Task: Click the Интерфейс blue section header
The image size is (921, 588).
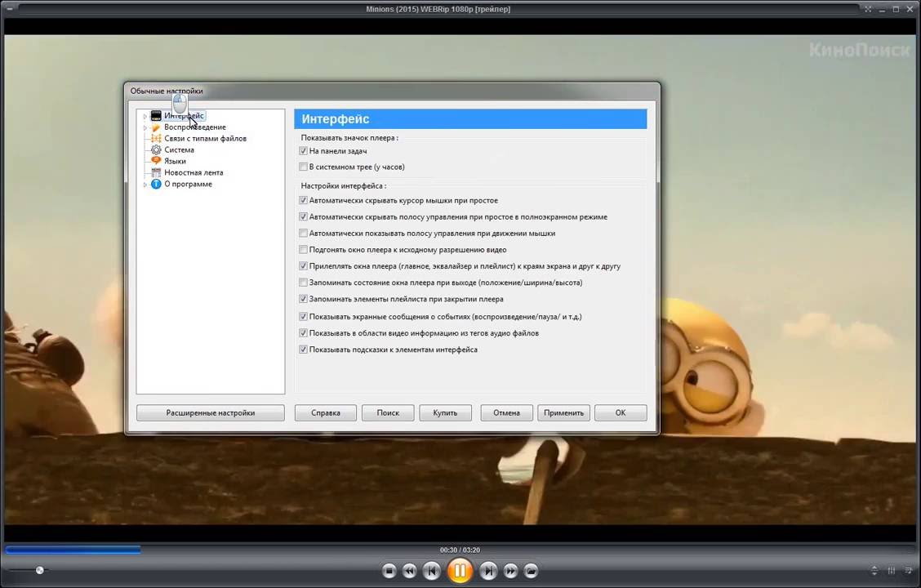Action: [470, 118]
